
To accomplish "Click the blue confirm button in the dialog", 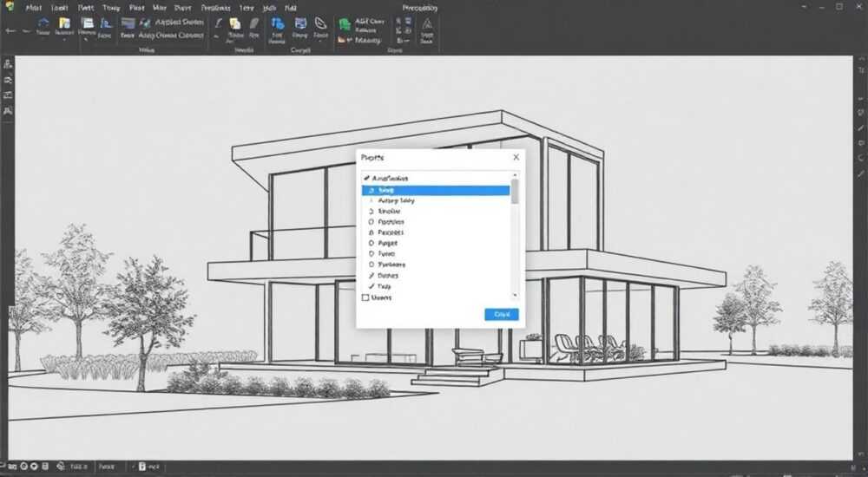I will (x=502, y=314).
